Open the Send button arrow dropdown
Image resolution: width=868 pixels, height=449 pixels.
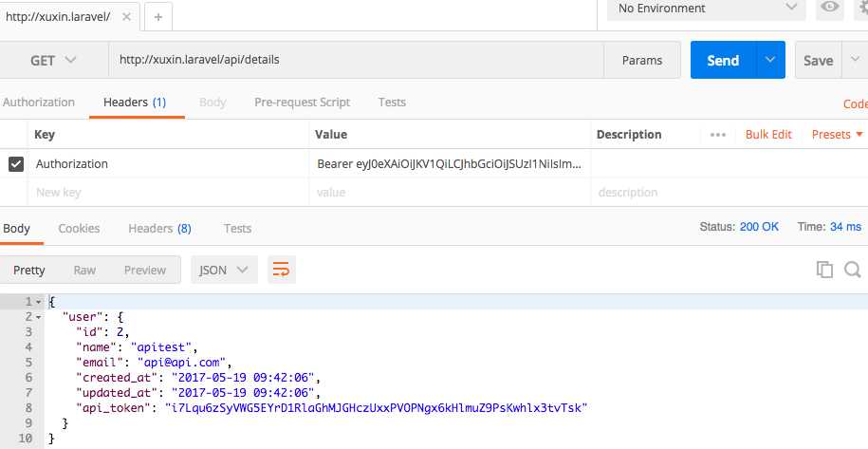[x=770, y=60]
